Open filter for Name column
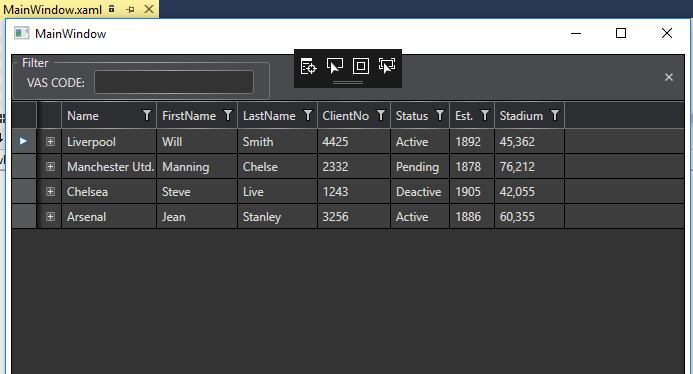The image size is (693, 374). coord(147,115)
